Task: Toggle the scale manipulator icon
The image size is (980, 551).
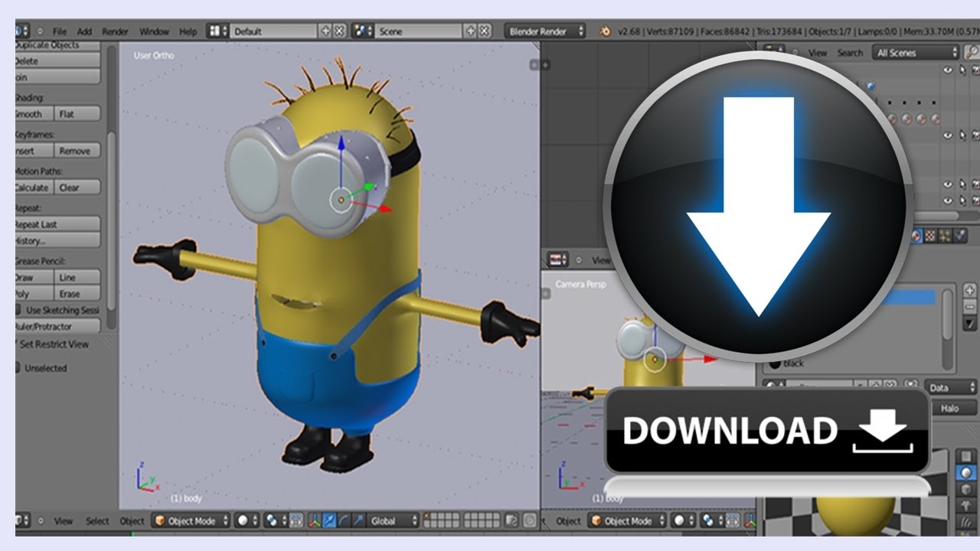Action: click(x=358, y=521)
